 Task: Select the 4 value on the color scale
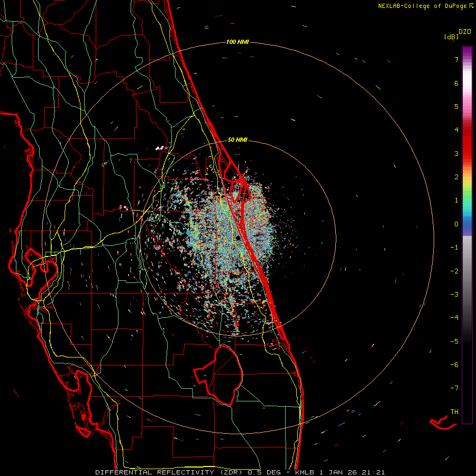tap(456, 130)
